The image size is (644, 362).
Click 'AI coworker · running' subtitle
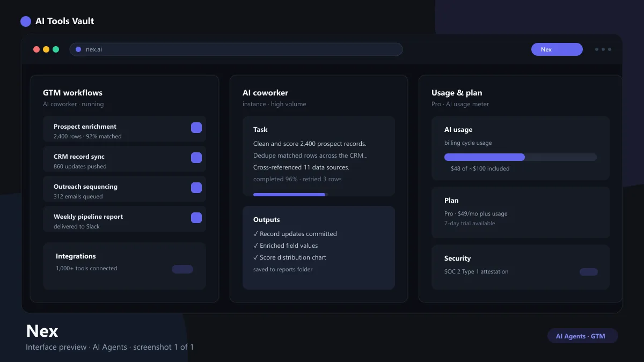[x=74, y=104]
